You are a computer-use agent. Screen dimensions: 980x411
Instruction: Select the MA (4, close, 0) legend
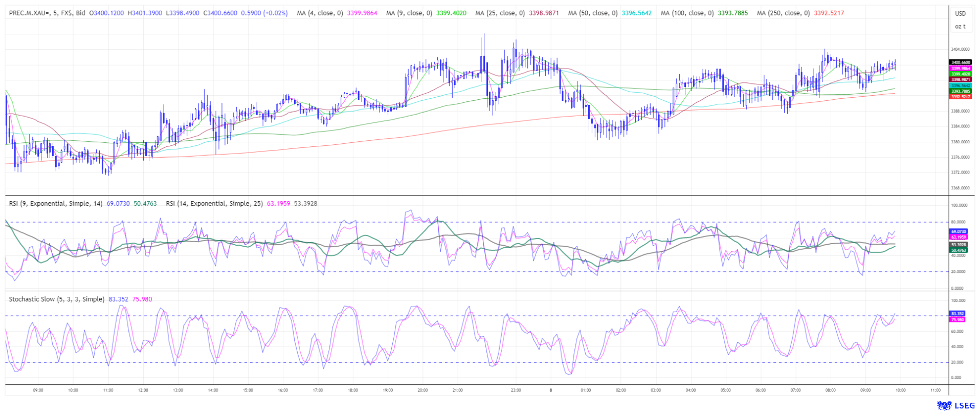tap(320, 13)
